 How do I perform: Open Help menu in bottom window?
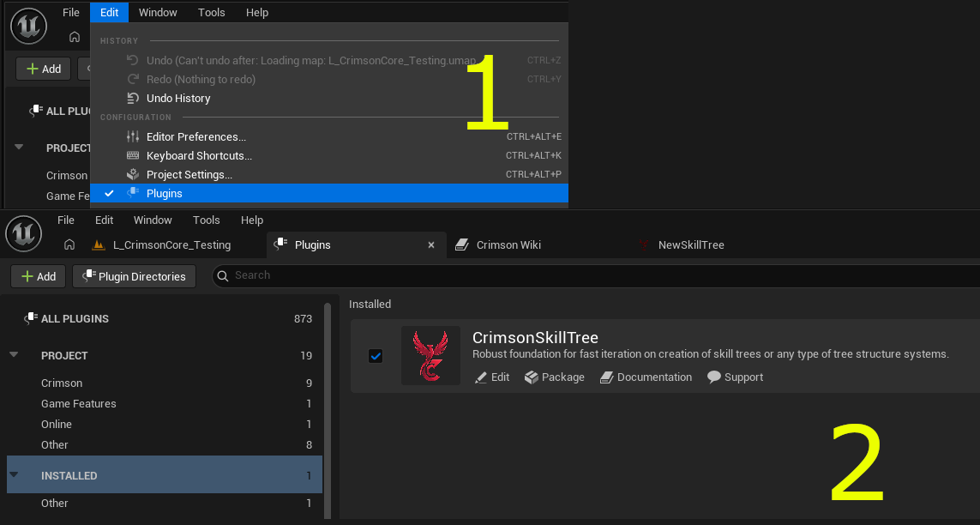tap(252, 220)
